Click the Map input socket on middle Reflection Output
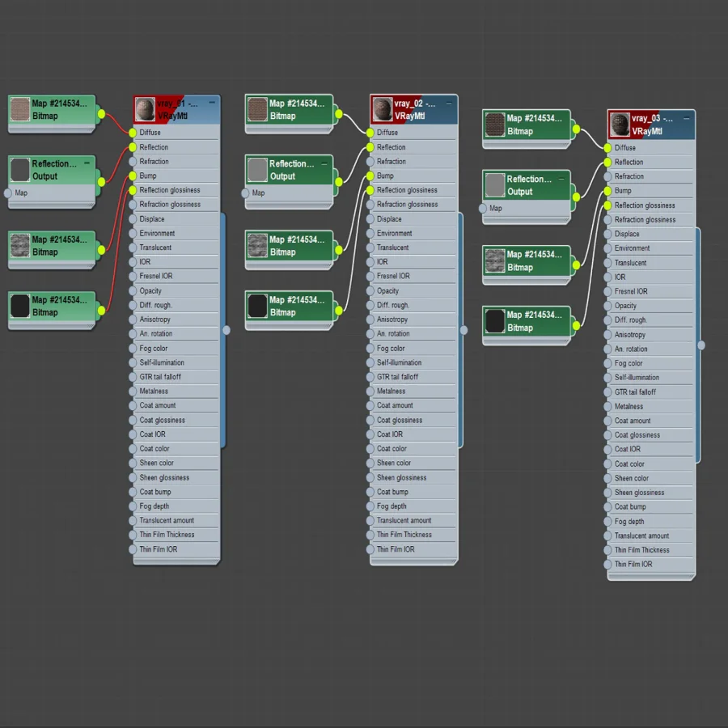 (x=245, y=193)
